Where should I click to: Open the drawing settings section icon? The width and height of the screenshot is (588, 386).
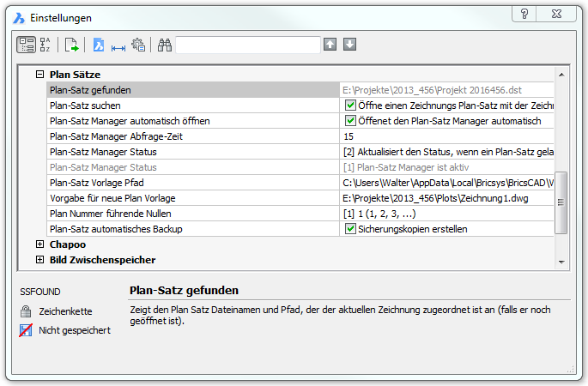99,45
